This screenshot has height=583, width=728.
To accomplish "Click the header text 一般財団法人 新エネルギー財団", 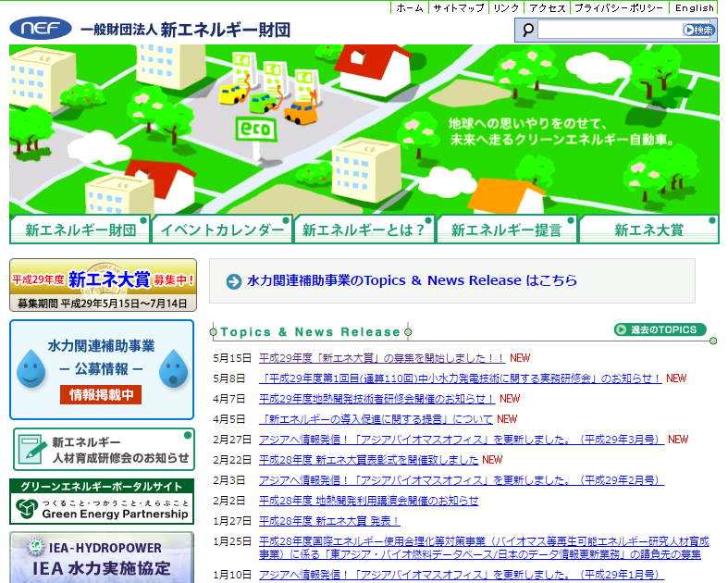I will 186,31.
